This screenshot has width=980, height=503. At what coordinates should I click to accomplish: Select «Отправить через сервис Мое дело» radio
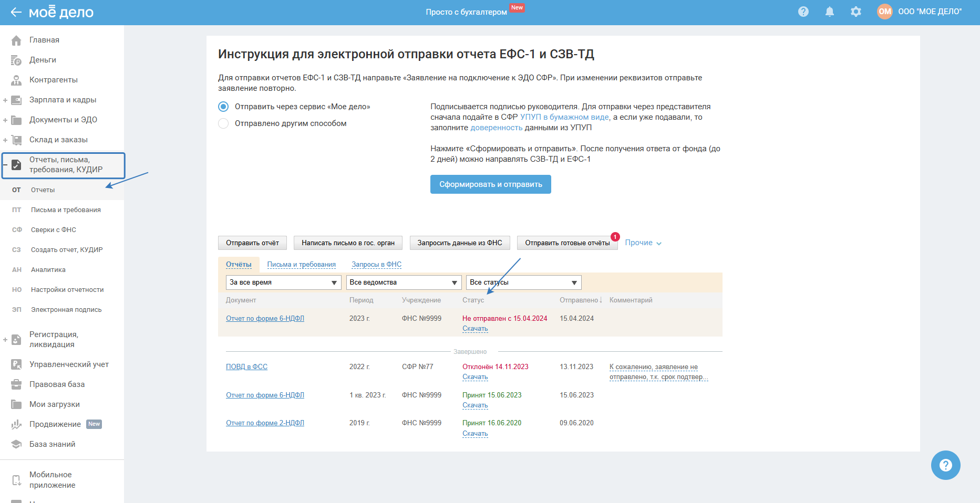tap(223, 107)
